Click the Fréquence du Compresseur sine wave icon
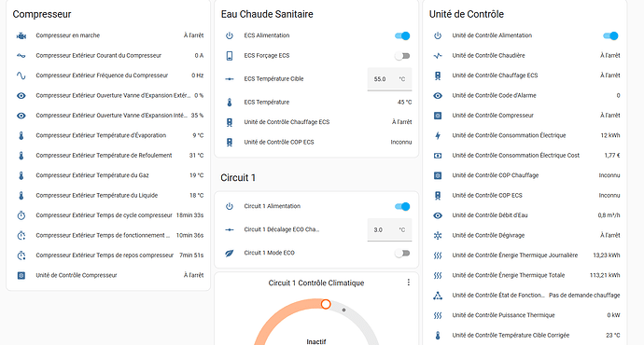Image resolution: width=644 pixels, height=345 pixels. (21, 76)
